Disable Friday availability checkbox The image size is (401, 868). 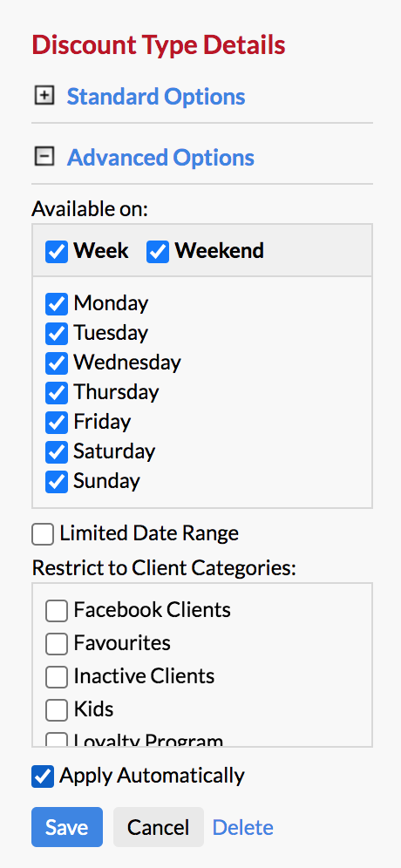point(57,423)
